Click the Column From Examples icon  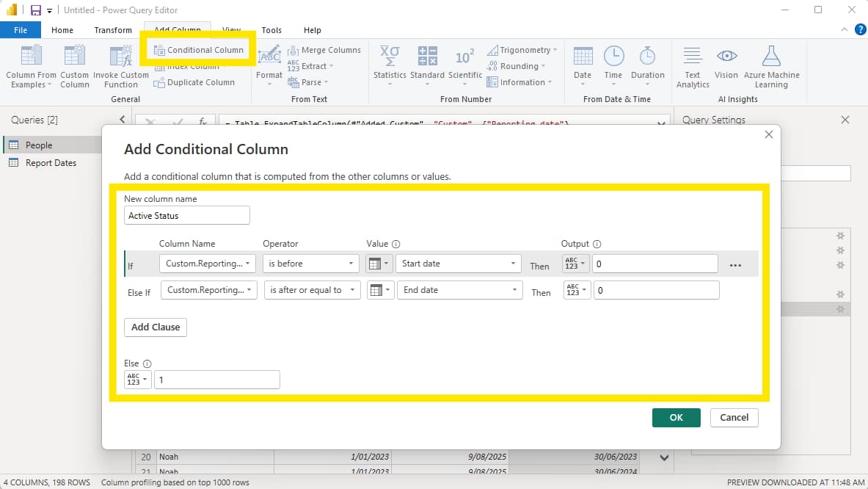(x=31, y=57)
